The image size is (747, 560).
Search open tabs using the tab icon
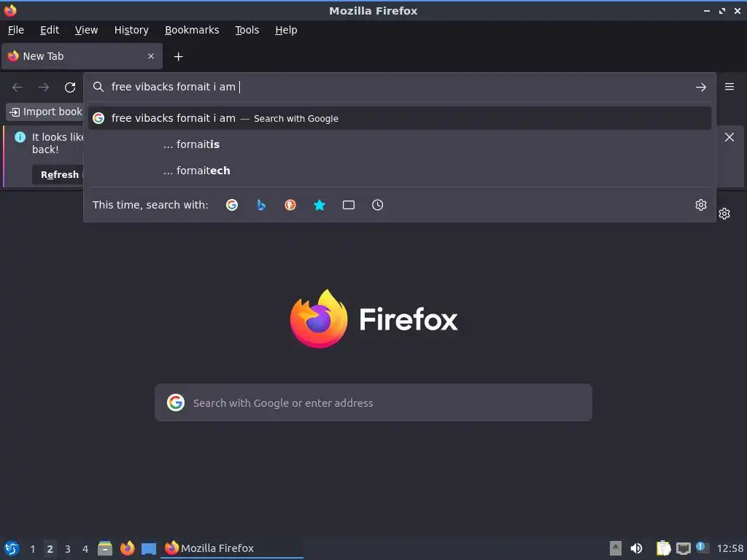pos(349,205)
